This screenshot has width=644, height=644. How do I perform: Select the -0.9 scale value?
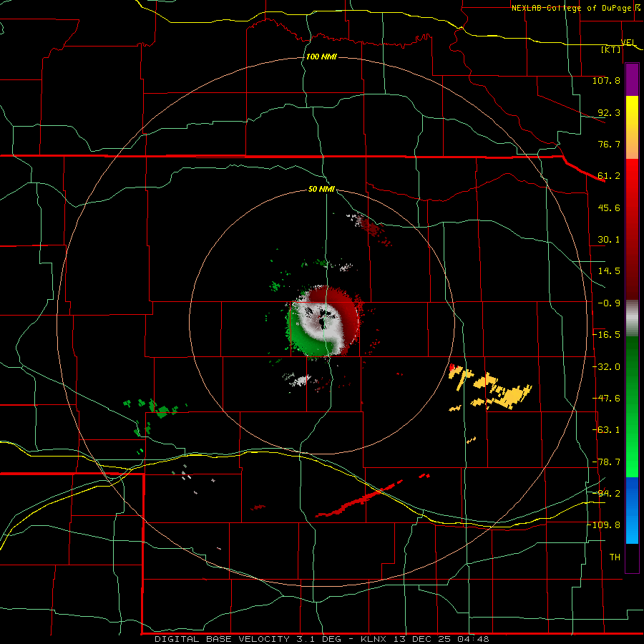[609, 303]
